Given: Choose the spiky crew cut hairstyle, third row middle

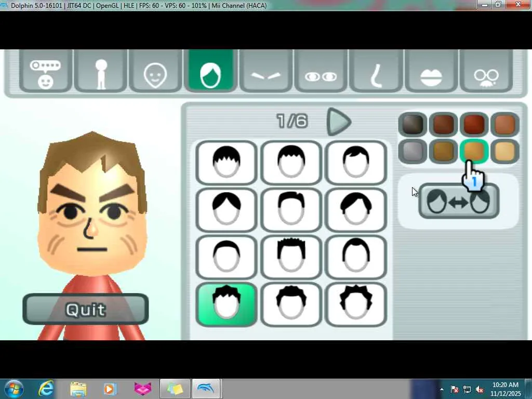Looking at the screenshot, I should click(x=291, y=258).
